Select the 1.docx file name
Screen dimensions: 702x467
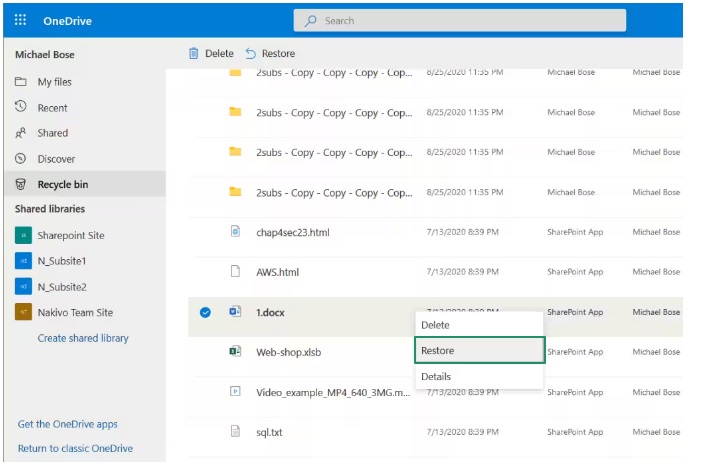click(270, 313)
